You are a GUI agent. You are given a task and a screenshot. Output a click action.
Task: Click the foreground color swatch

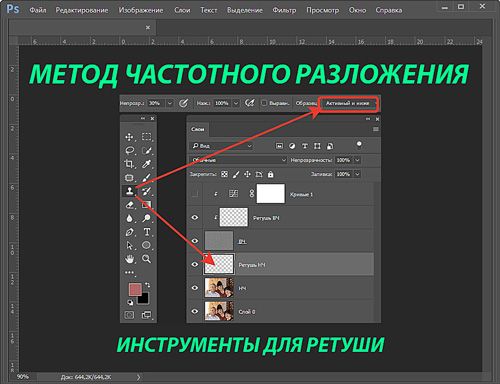point(135,289)
